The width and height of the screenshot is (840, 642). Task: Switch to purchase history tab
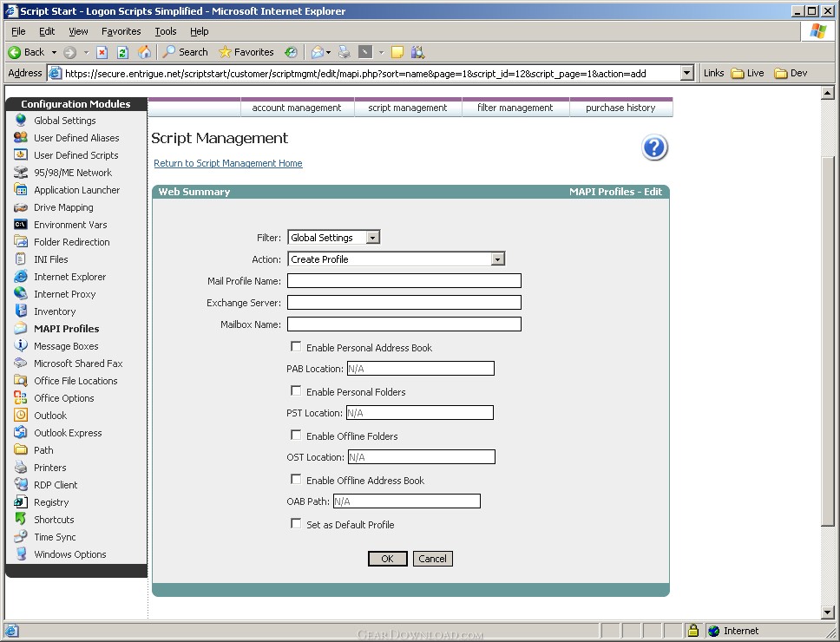[x=621, y=108]
